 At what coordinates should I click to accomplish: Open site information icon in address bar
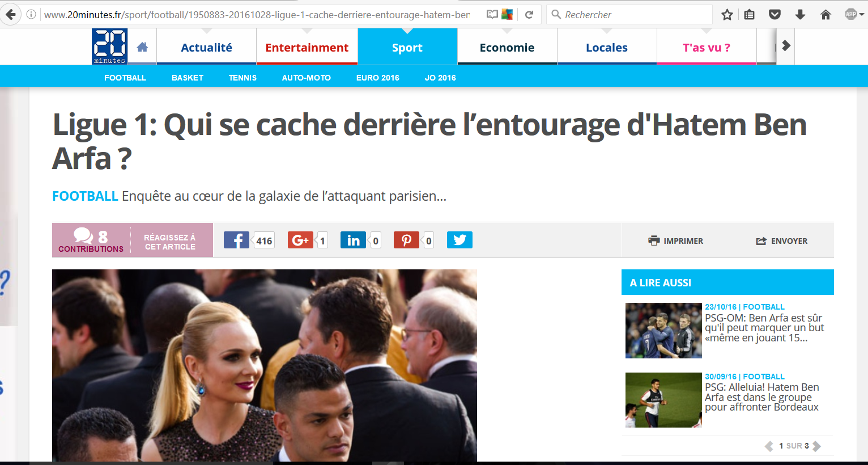[x=32, y=15]
